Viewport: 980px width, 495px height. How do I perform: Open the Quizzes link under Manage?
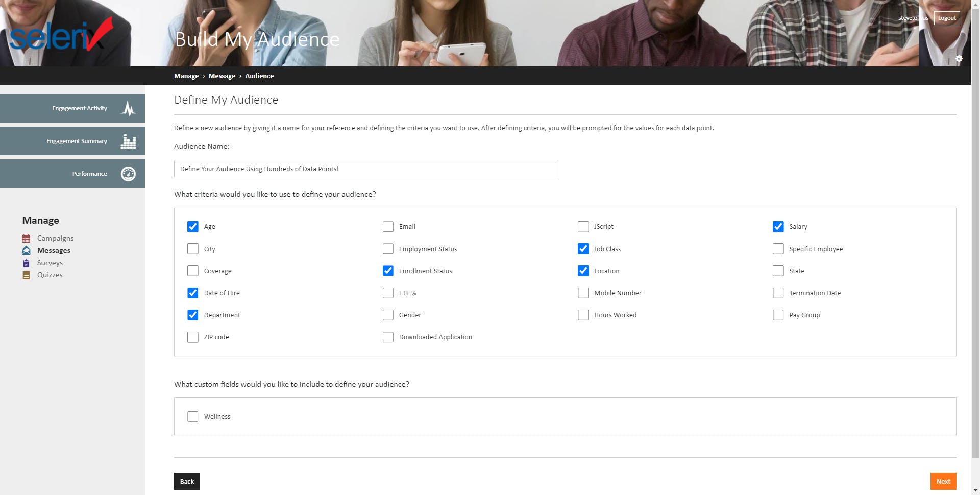pyautogui.click(x=50, y=275)
